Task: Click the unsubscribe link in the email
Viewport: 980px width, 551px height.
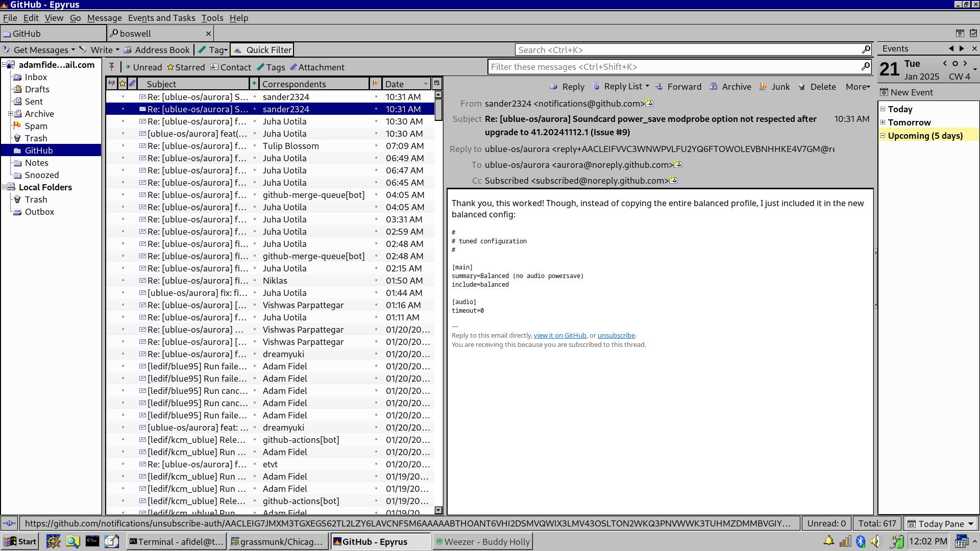Action: point(616,335)
